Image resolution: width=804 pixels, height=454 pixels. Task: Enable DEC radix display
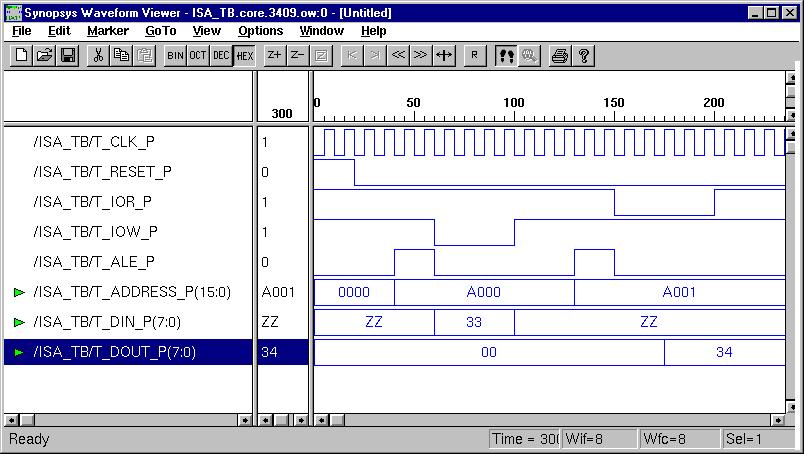click(x=221, y=55)
